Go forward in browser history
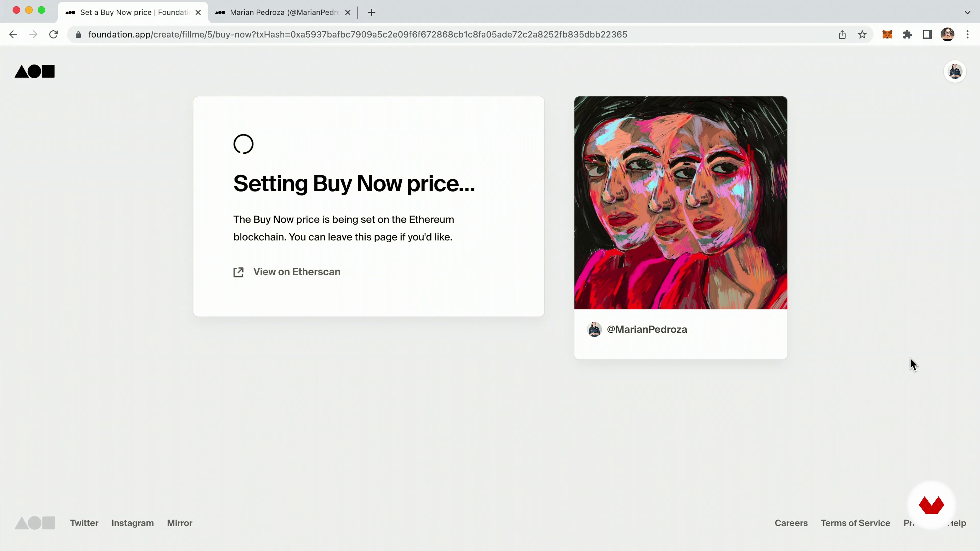Image resolution: width=980 pixels, height=551 pixels. coord(33,35)
